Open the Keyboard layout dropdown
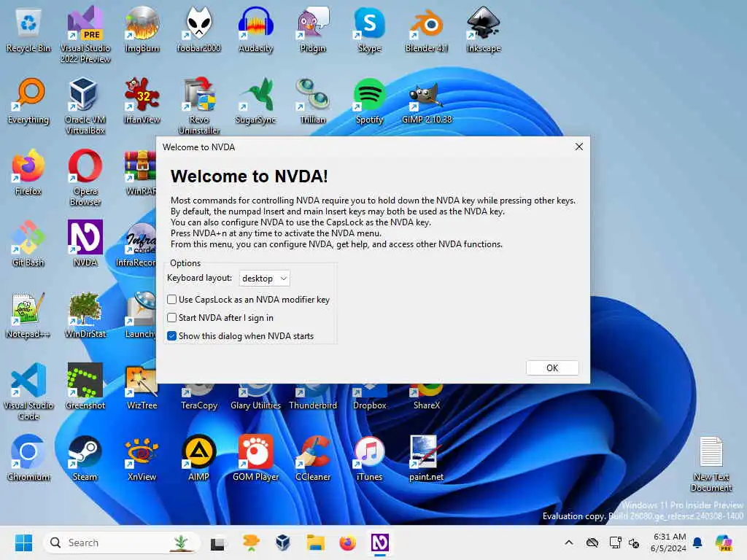Screen dimensions: 747x560 click(x=264, y=278)
